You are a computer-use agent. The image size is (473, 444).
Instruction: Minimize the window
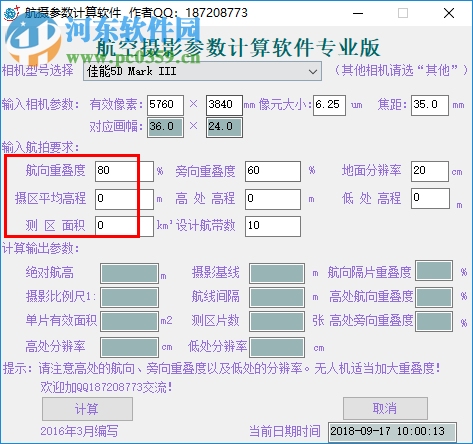click(x=358, y=13)
